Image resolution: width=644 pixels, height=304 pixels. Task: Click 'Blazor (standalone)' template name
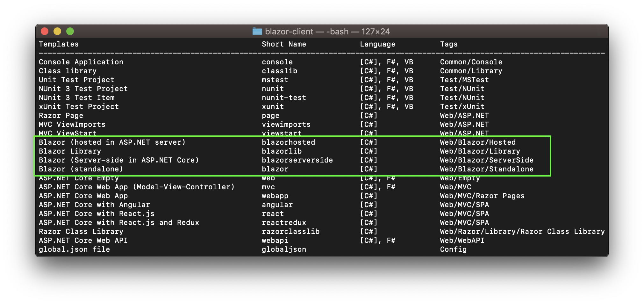click(81, 169)
